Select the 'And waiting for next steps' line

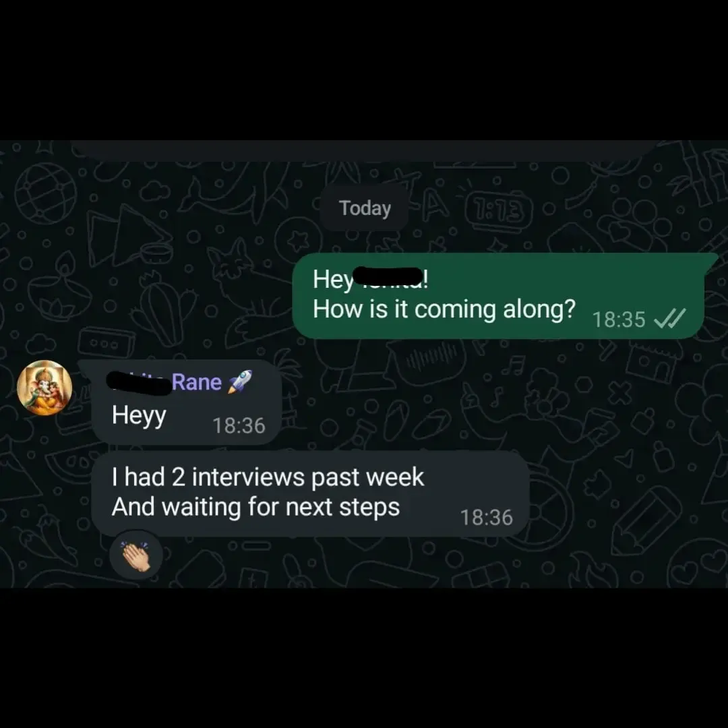[256, 507]
